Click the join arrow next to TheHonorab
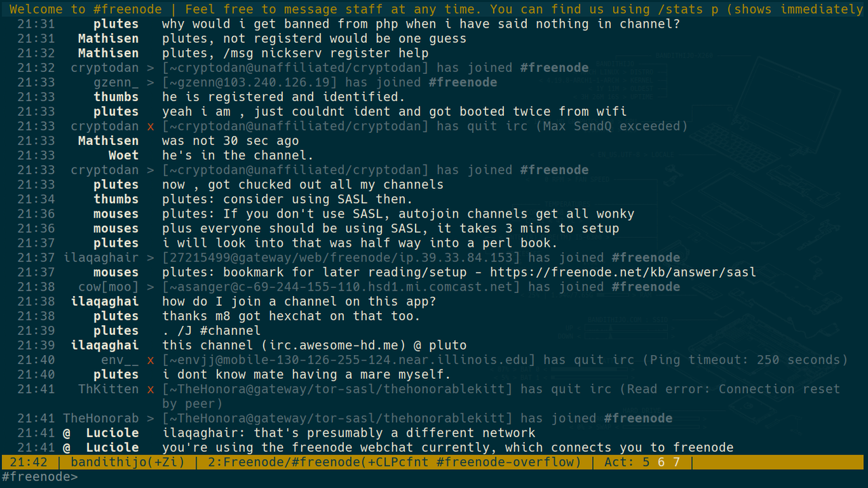This screenshot has width=868, height=488. pyautogui.click(x=151, y=418)
